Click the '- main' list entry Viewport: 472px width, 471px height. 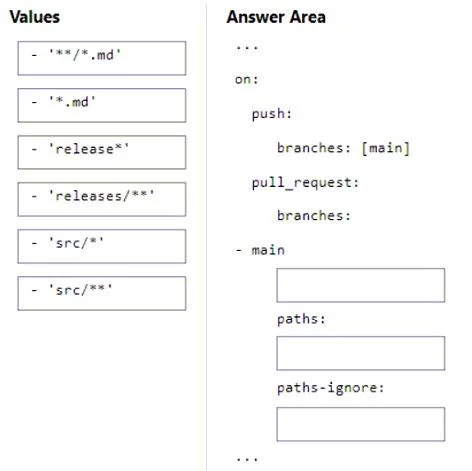point(260,250)
